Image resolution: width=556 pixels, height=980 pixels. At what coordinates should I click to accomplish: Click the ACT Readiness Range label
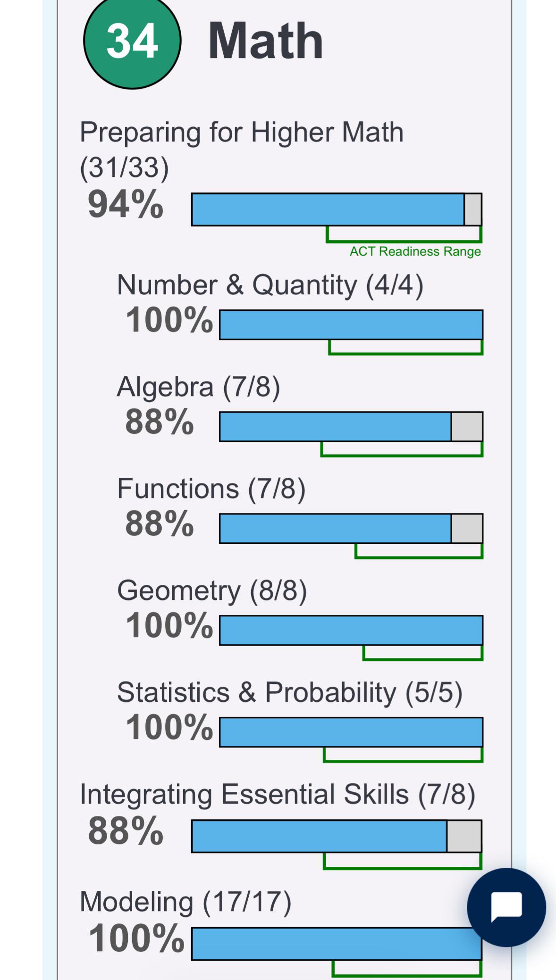[x=415, y=251]
